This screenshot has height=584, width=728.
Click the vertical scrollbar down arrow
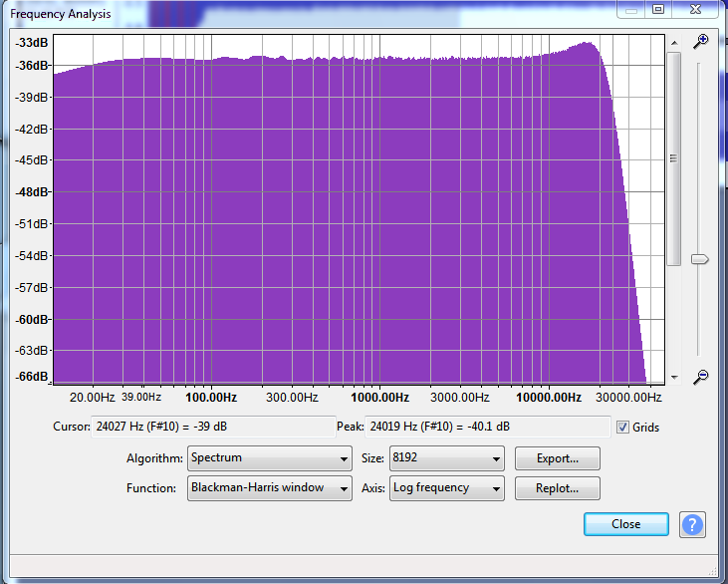click(674, 378)
